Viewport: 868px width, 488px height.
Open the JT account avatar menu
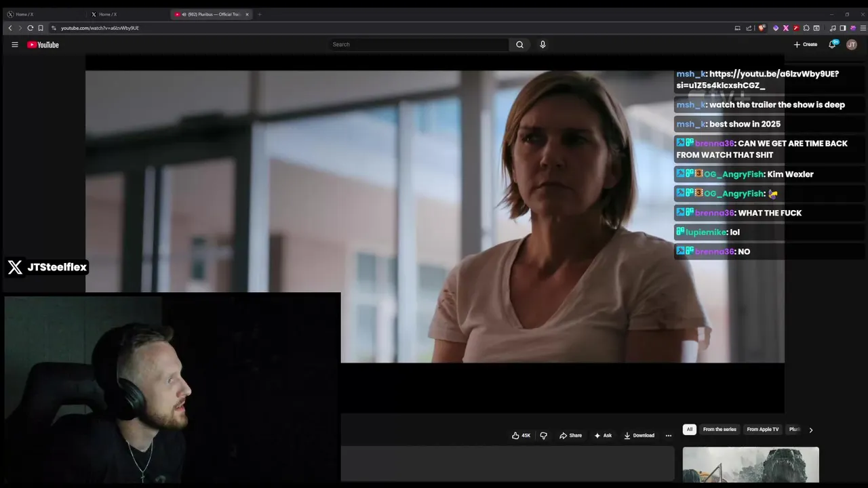point(852,45)
